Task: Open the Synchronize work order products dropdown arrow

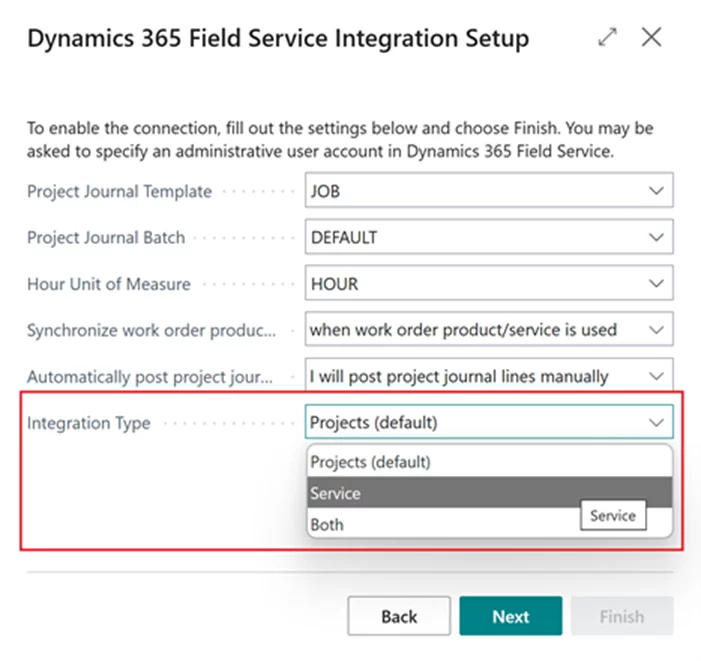Action: (x=656, y=330)
